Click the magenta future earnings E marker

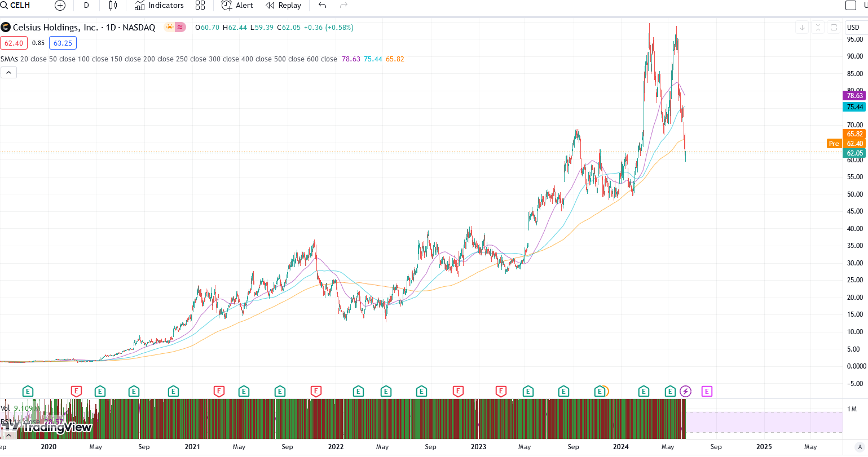pos(707,391)
